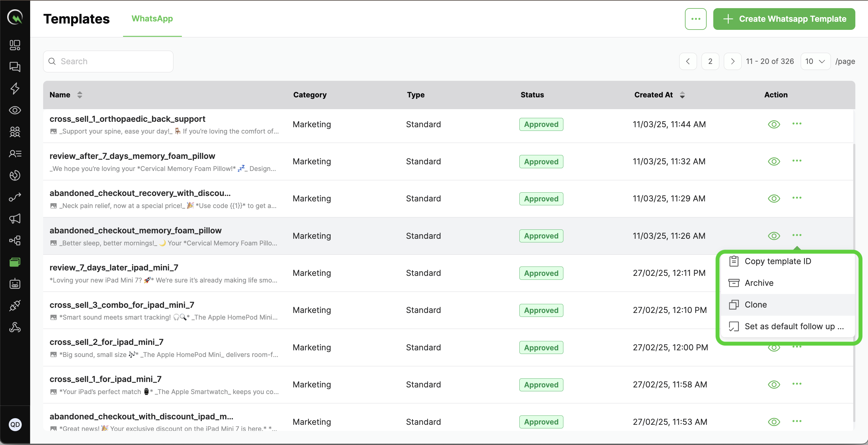Open more actions for abandoned_checkout_recovery_with_discou row
Image resolution: width=868 pixels, height=445 pixels.
click(797, 198)
